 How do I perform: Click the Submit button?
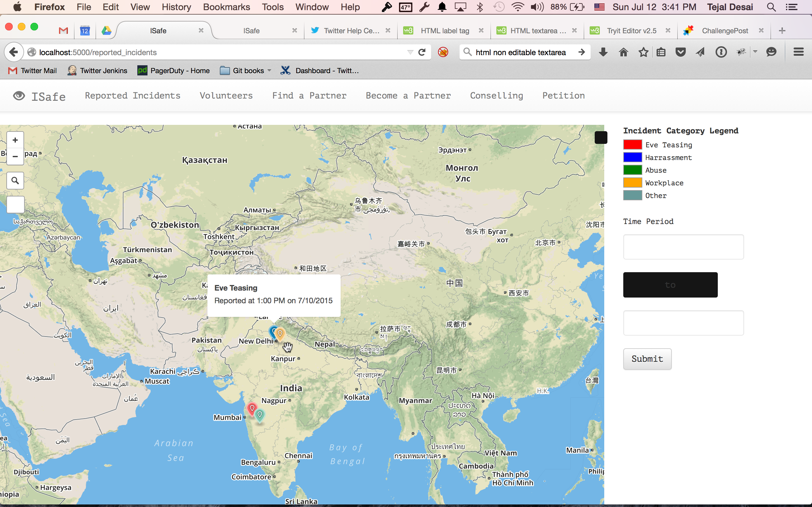coord(647,359)
